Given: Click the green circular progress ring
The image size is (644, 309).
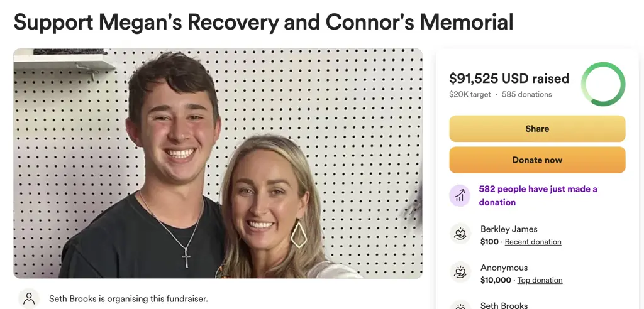Looking at the screenshot, I should pyautogui.click(x=603, y=84).
